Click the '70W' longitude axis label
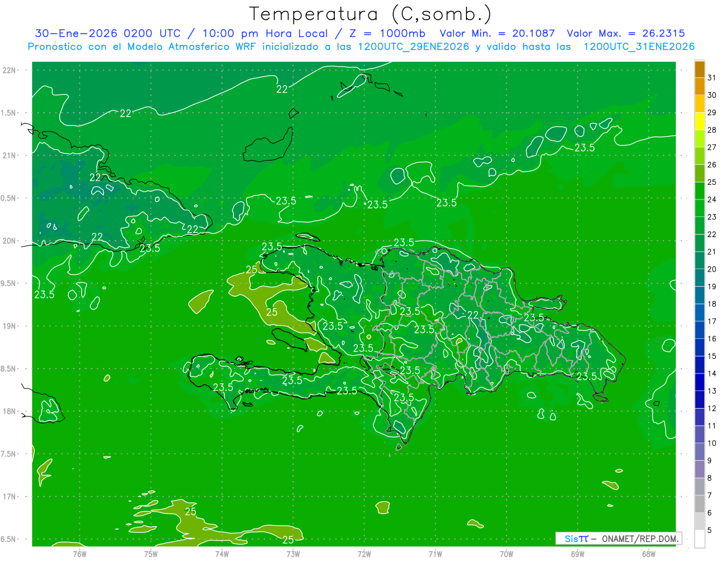728x562 pixels. pos(507,554)
